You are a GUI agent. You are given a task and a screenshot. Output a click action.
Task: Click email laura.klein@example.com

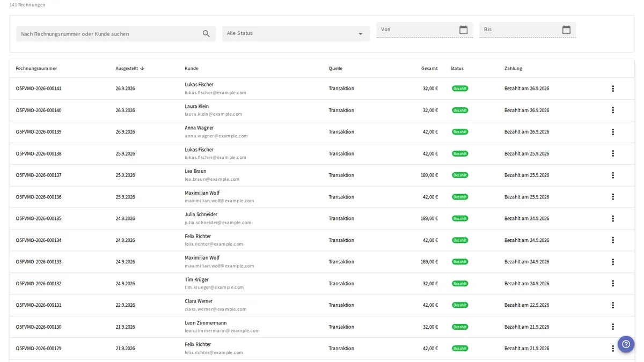coord(214,114)
